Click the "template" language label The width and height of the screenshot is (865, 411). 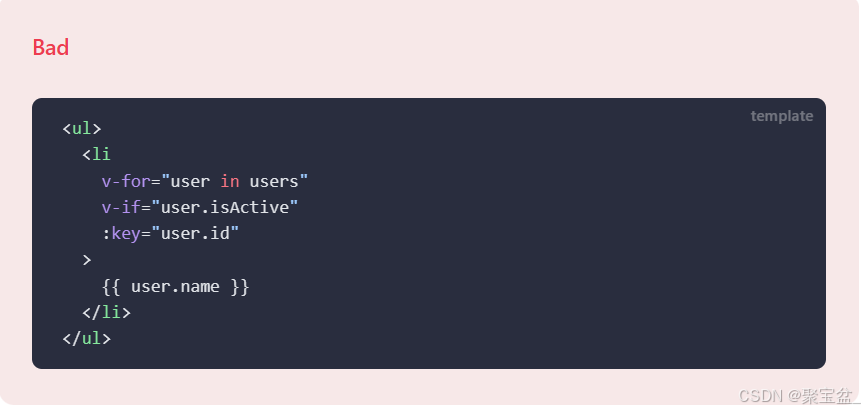tap(781, 116)
